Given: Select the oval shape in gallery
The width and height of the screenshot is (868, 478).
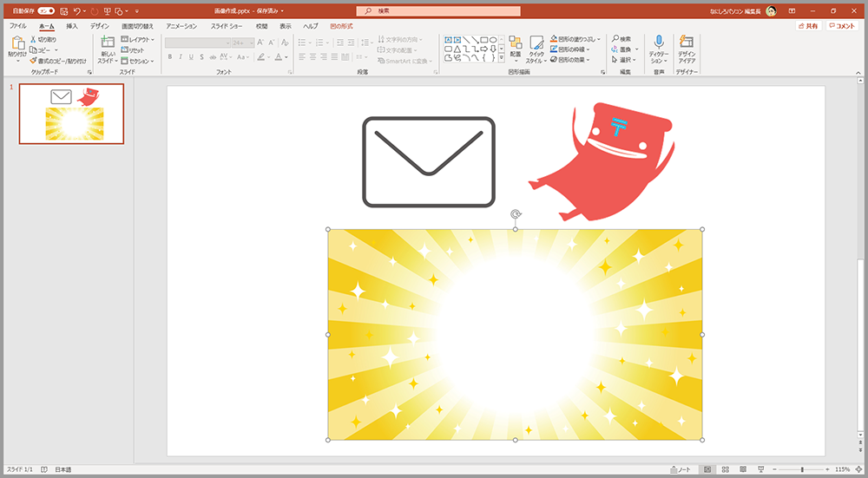Looking at the screenshot, I should (493, 40).
